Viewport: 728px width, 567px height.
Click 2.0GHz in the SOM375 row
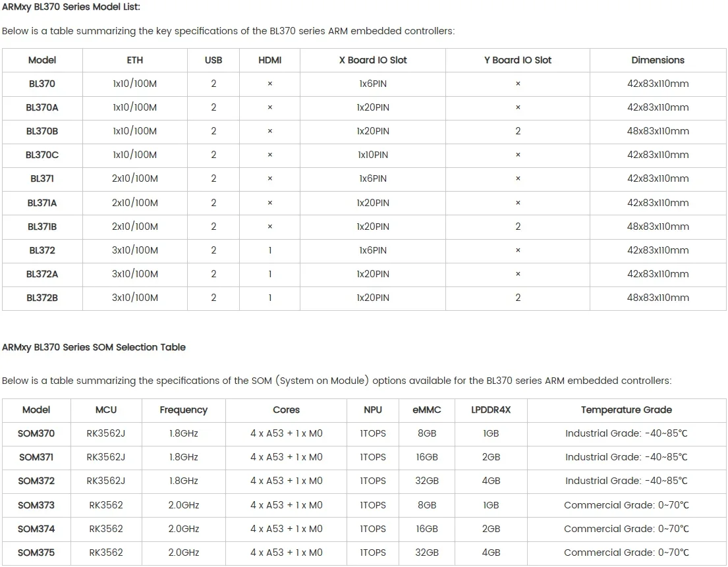tap(183, 552)
